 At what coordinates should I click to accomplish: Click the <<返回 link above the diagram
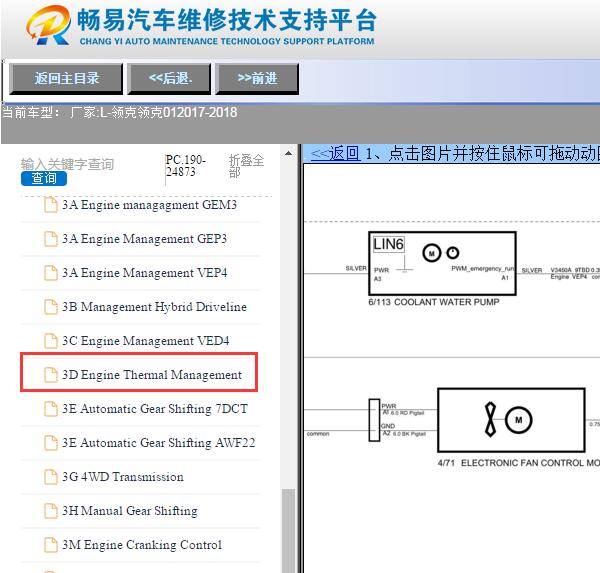(335, 153)
